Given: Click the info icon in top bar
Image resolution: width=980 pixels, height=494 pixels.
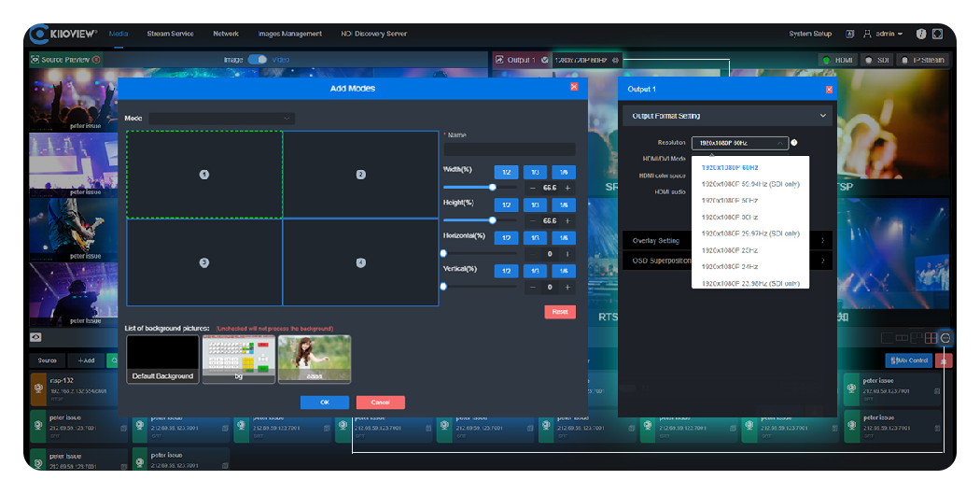Looking at the screenshot, I should [x=920, y=34].
